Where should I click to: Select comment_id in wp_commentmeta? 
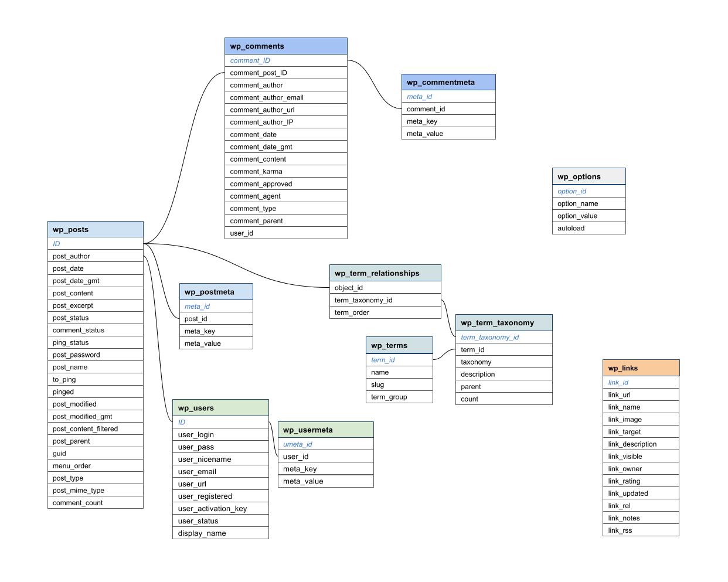pos(448,109)
